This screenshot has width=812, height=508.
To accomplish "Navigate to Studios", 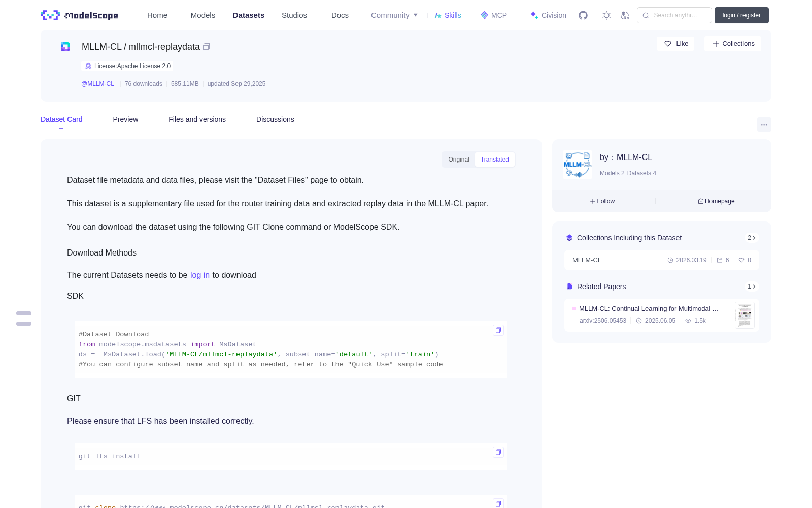I will [294, 15].
